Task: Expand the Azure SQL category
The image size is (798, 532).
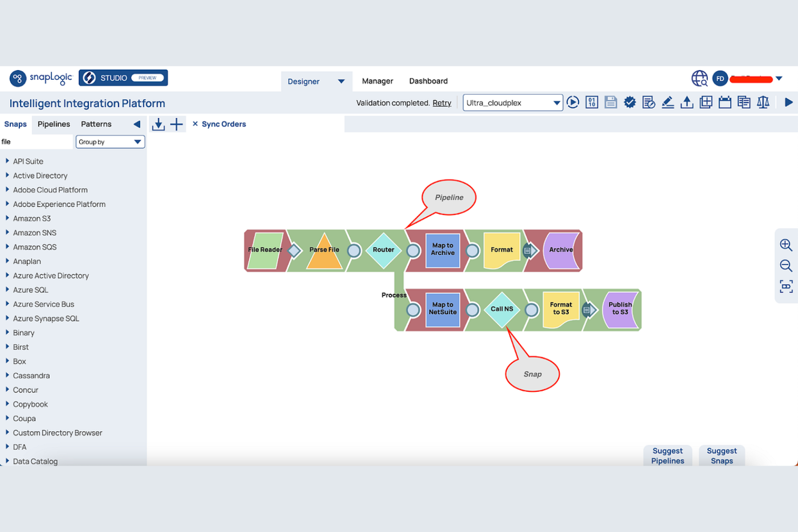Action: 7,289
